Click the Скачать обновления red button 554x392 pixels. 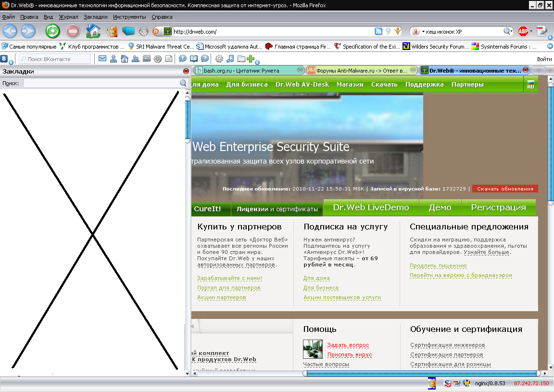505,189
